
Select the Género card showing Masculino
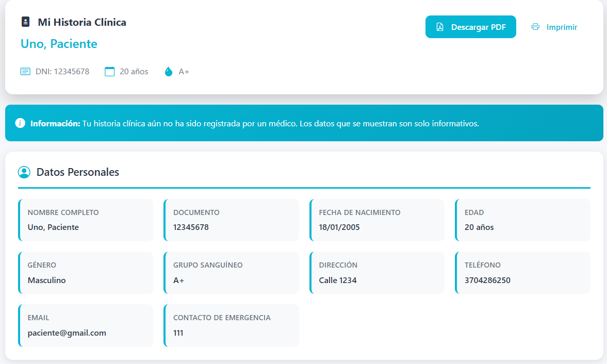[86, 273]
